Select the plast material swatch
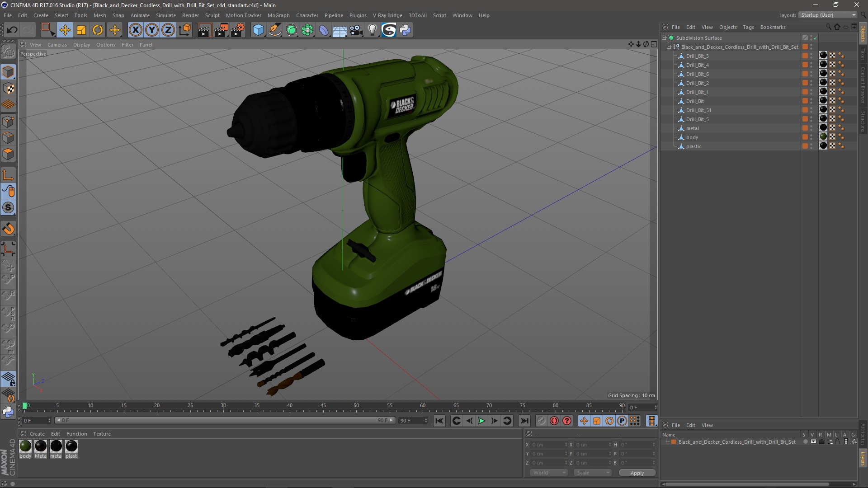 [71, 446]
